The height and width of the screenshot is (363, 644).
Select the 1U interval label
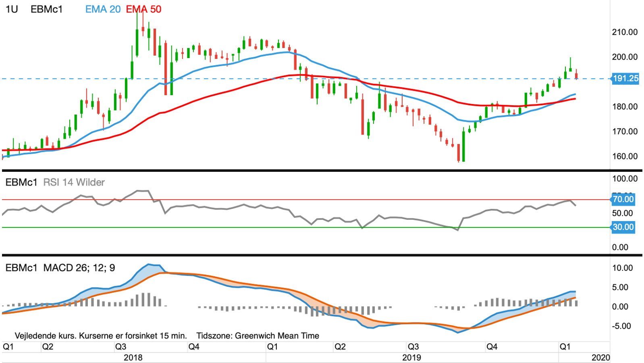click(x=12, y=9)
